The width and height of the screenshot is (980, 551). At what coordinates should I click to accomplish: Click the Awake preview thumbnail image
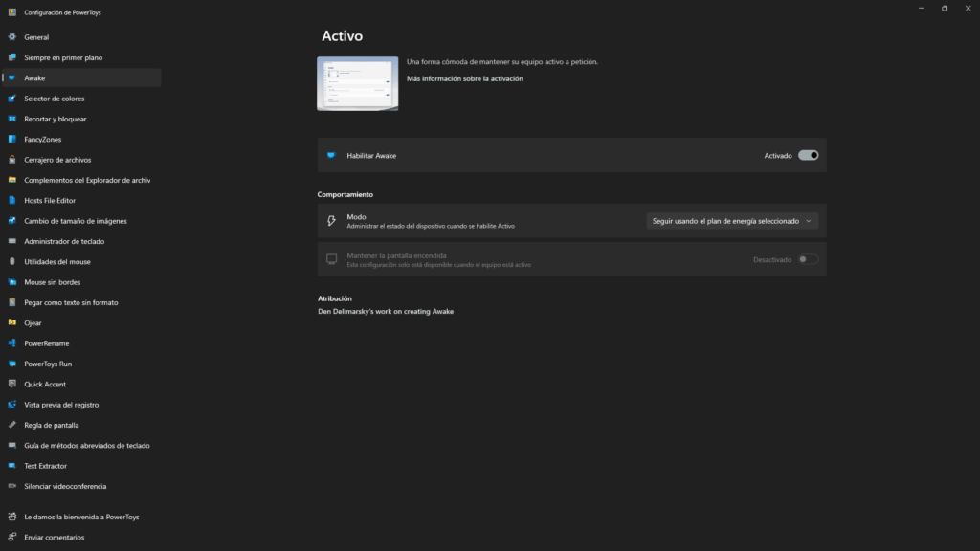[x=358, y=84]
